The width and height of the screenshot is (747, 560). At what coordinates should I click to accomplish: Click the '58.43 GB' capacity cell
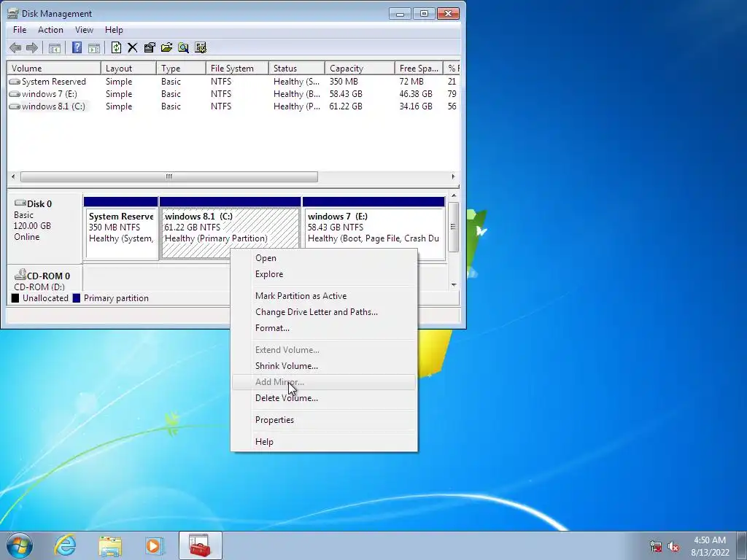[x=346, y=94]
